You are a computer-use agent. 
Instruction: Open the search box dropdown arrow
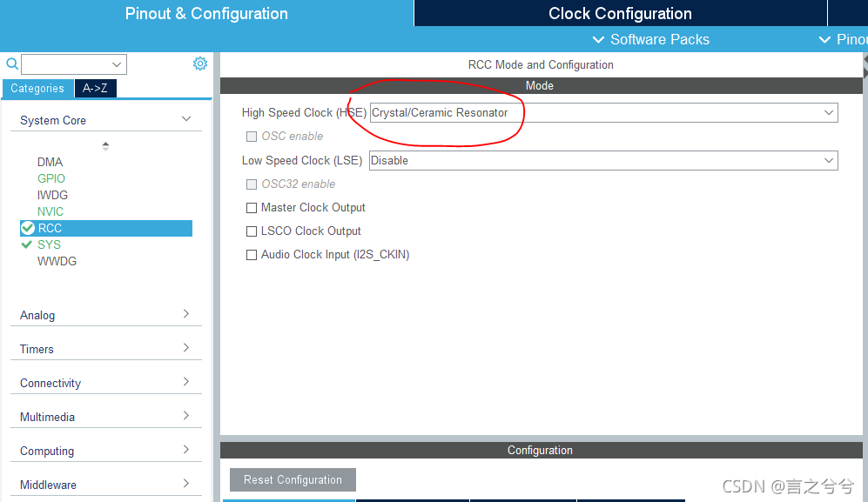coord(117,64)
